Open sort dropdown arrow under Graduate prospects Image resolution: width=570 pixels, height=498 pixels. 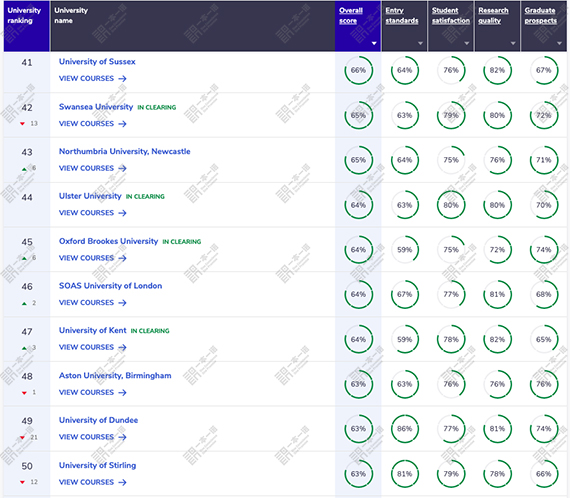click(559, 43)
